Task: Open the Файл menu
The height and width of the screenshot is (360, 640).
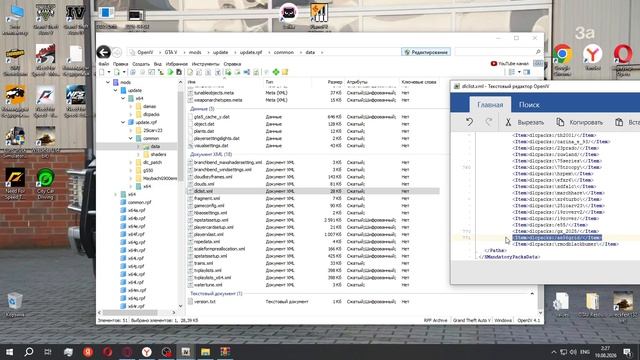Action: click(104, 64)
